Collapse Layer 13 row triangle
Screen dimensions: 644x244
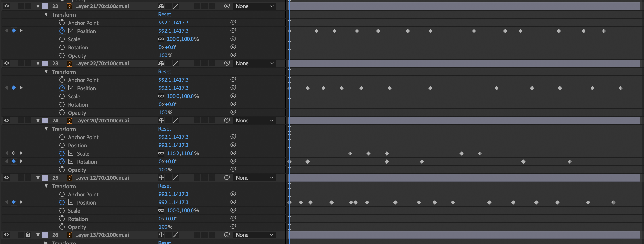tap(38, 235)
